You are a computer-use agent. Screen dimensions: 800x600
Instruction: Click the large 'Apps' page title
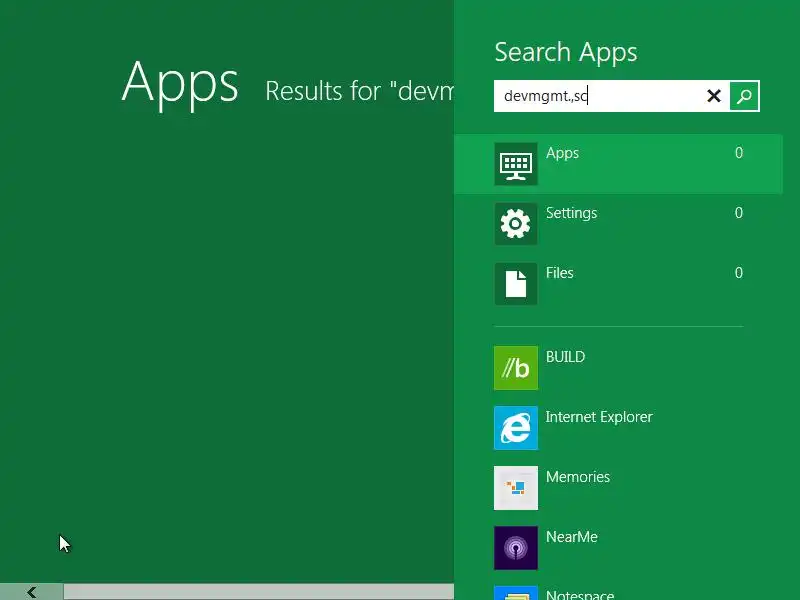(x=180, y=84)
